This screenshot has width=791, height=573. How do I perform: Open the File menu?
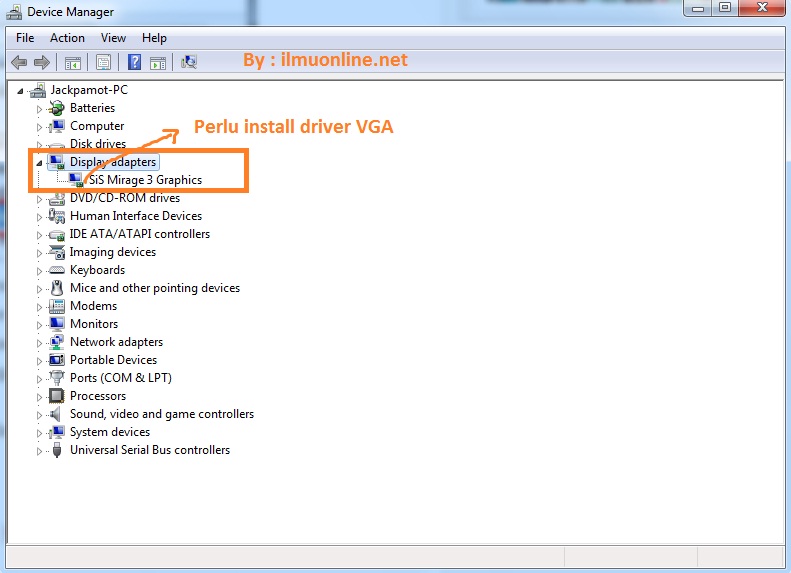point(25,38)
